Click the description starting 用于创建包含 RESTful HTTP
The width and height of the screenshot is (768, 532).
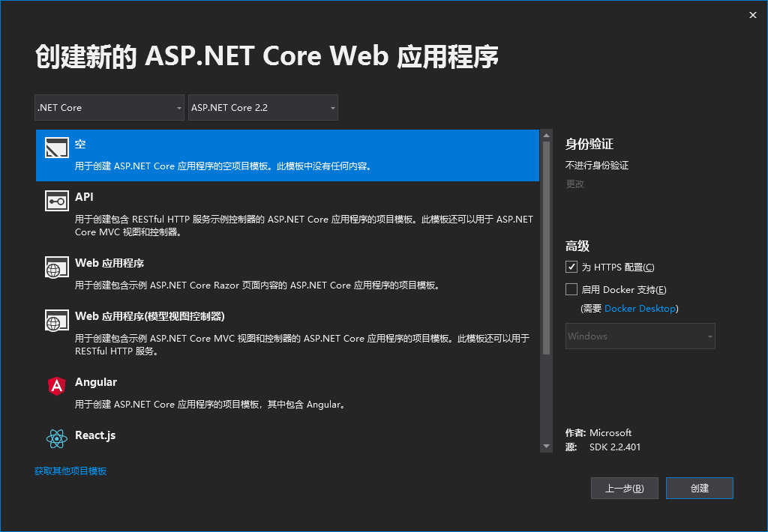pos(304,226)
